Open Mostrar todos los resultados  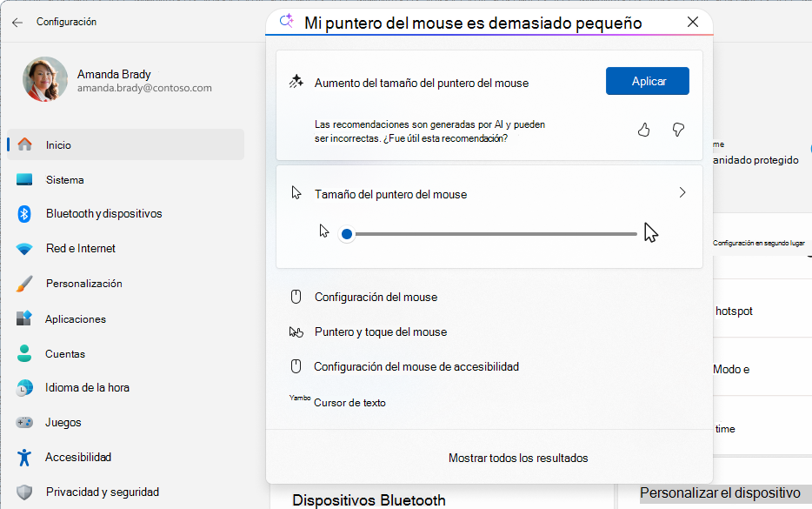(x=518, y=457)
